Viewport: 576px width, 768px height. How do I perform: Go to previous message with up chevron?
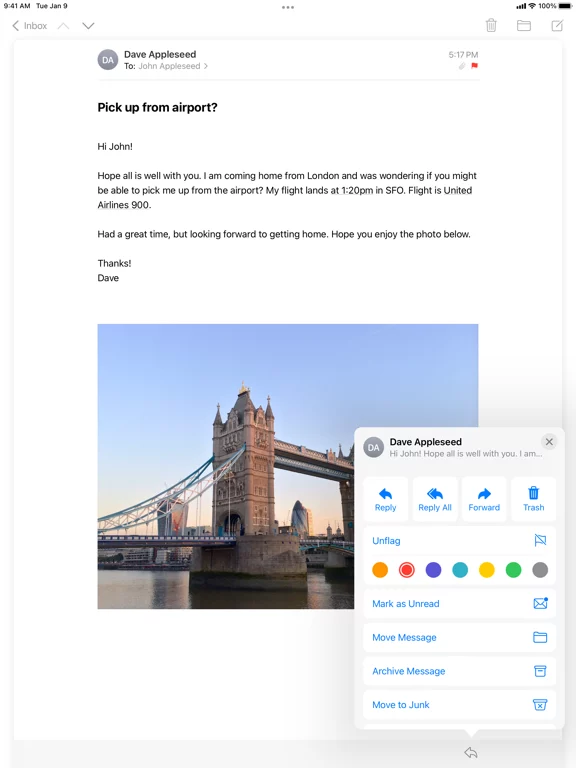point(63,25)
